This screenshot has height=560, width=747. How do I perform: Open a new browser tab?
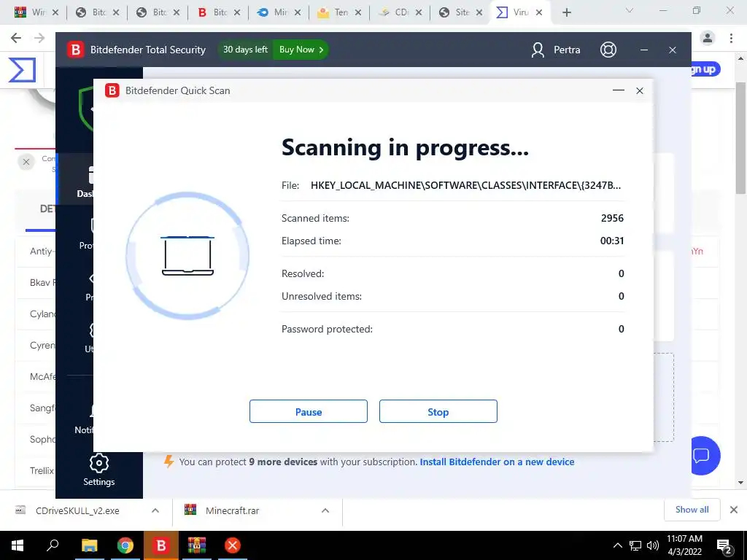(566, 13)
